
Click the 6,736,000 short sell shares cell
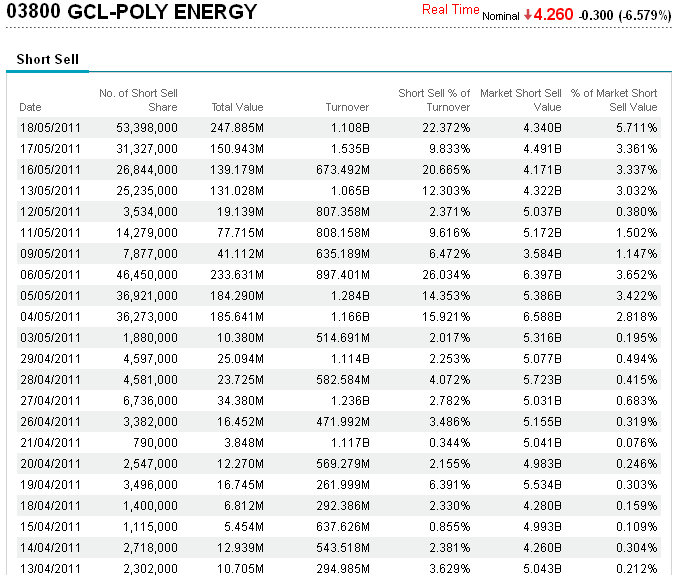150,401
